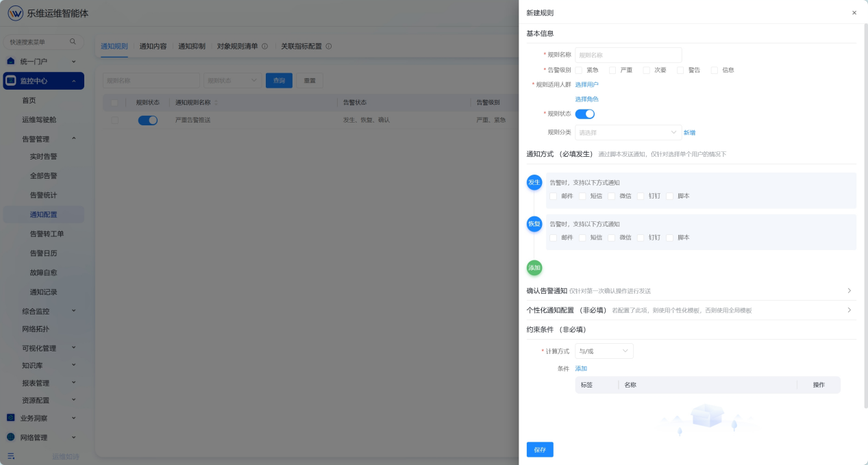Check the 严重 alert level checkbox
The width and height of the screenshot is (868, 465).
pos(612,70)
